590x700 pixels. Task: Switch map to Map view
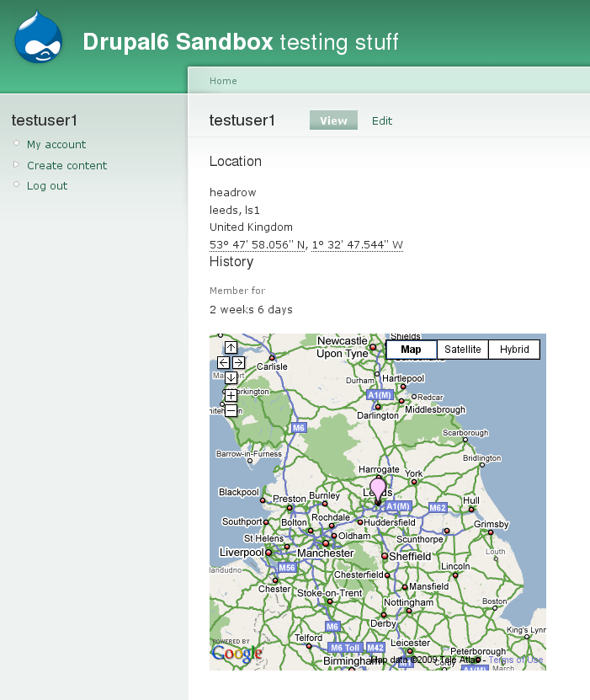412,350
